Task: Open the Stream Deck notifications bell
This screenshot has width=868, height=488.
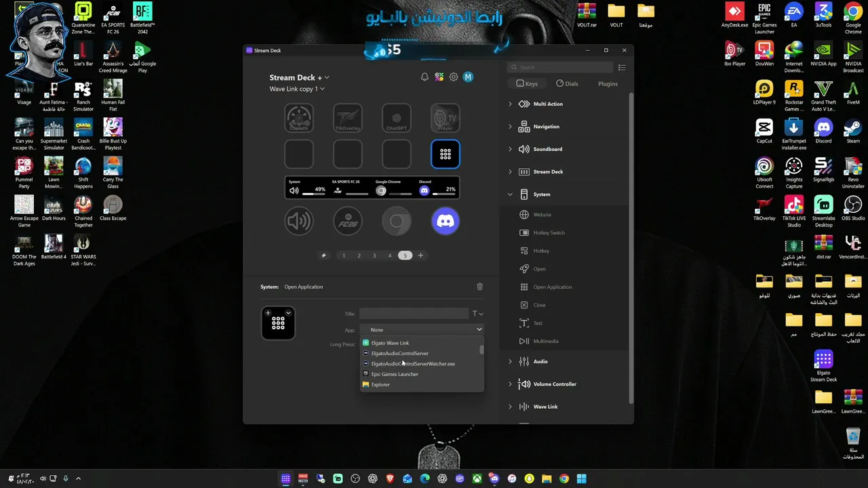Action: 425,77
